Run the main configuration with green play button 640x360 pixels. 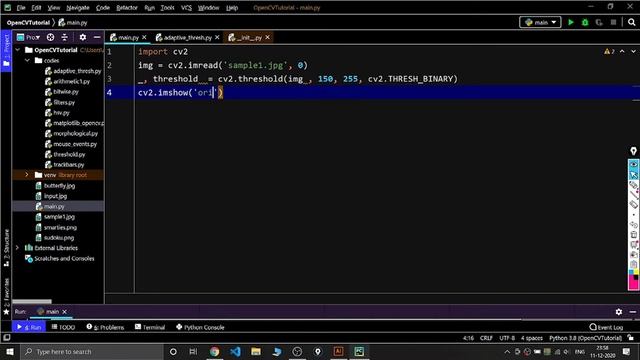[571, 22]
